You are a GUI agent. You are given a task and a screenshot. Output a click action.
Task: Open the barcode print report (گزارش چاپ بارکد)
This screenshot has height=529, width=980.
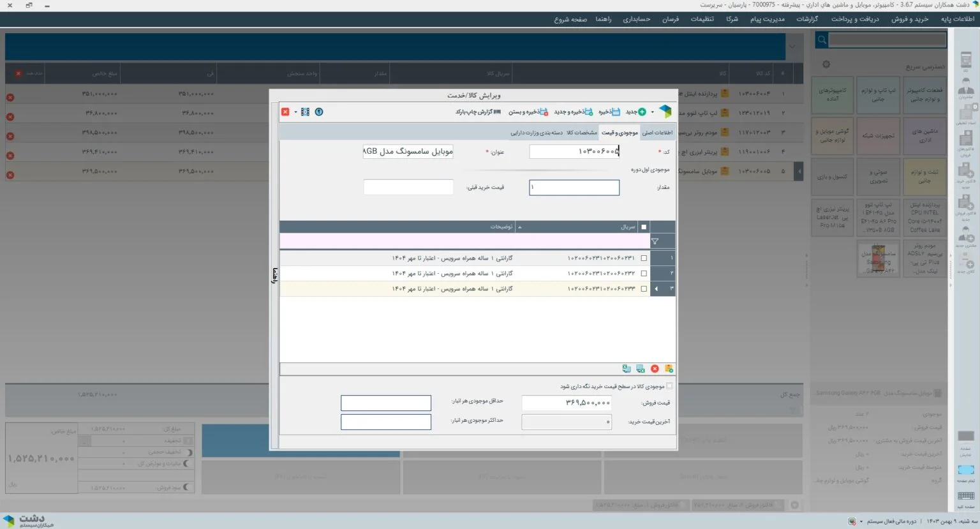click(478, 112)
